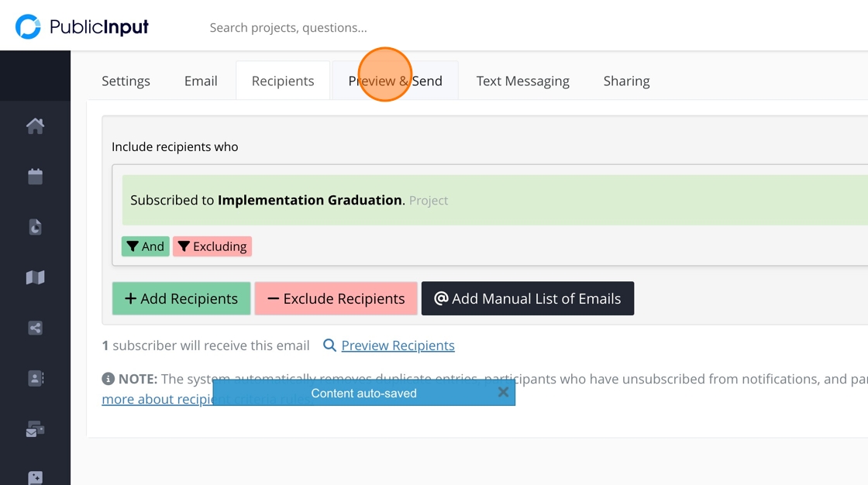The height and width of the screenshot is (485, 868).
Task: Open the Preview Recipients link
Action: pos(398,346)
